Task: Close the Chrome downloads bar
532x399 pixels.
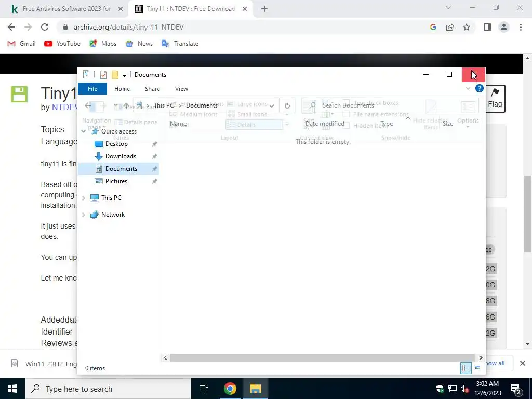Action: [x=523, y=363]
